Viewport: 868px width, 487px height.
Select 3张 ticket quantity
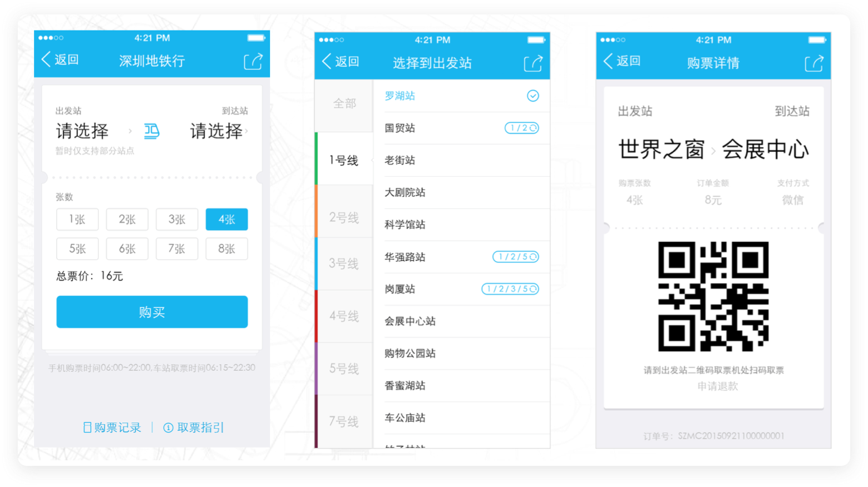pyautogui.click(x=177, y=220)
